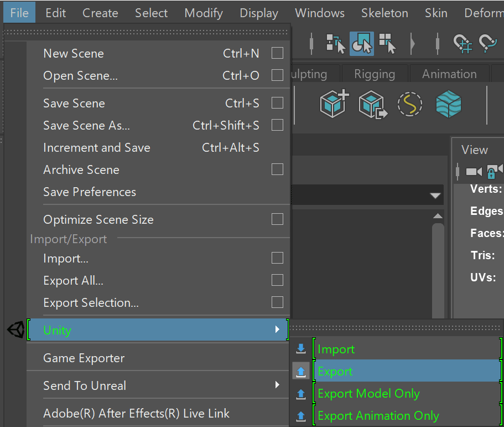Click the scroll up arrow in panel
Screen dimensions: 504x427
coord(438,216)
